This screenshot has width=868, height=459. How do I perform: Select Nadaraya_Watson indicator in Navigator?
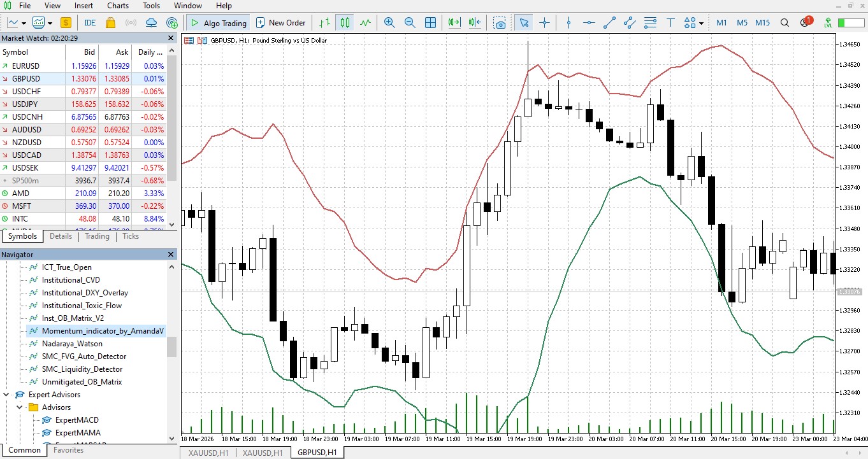(x=72, y=344)
